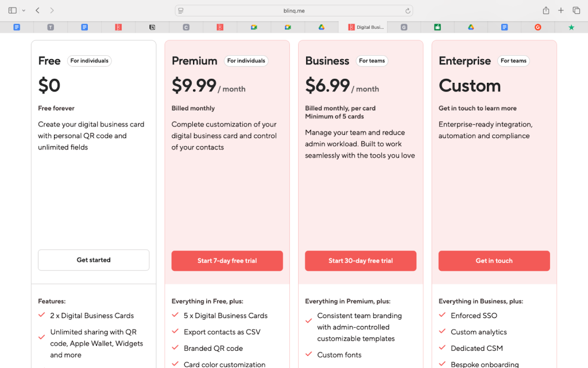Toggle the Safari sidebar icon

(13, 10)
